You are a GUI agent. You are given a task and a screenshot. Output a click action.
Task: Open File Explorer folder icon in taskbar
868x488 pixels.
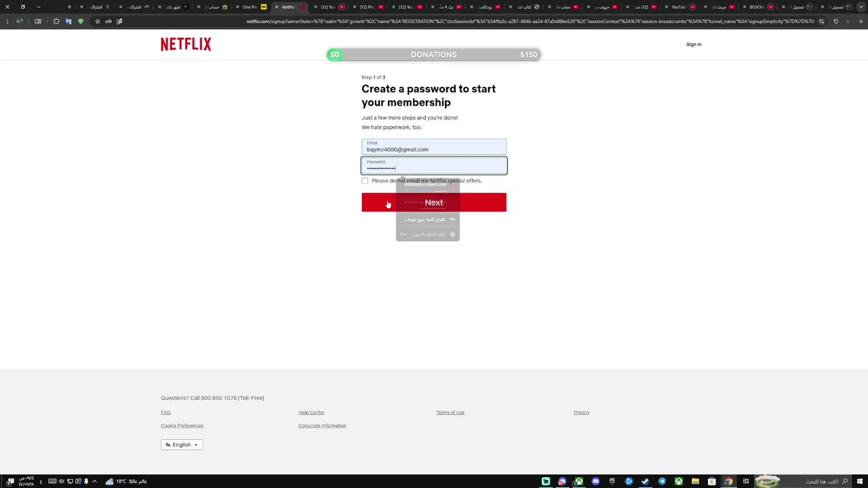(x=695, y=481)
